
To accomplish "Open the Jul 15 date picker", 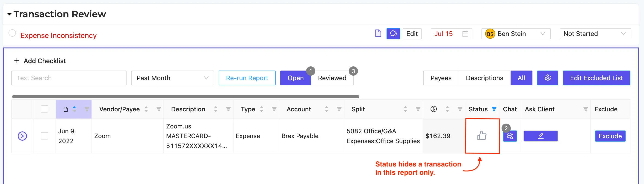I will pos(451,33).
